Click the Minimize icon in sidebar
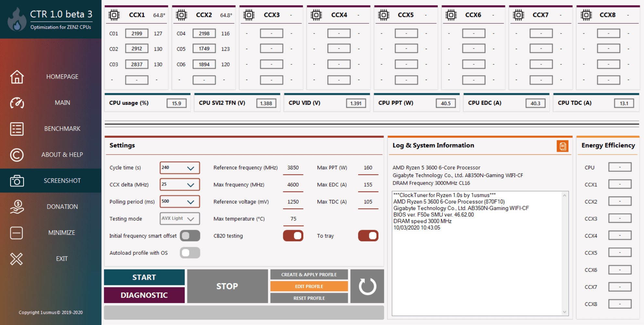 point(17,233)
